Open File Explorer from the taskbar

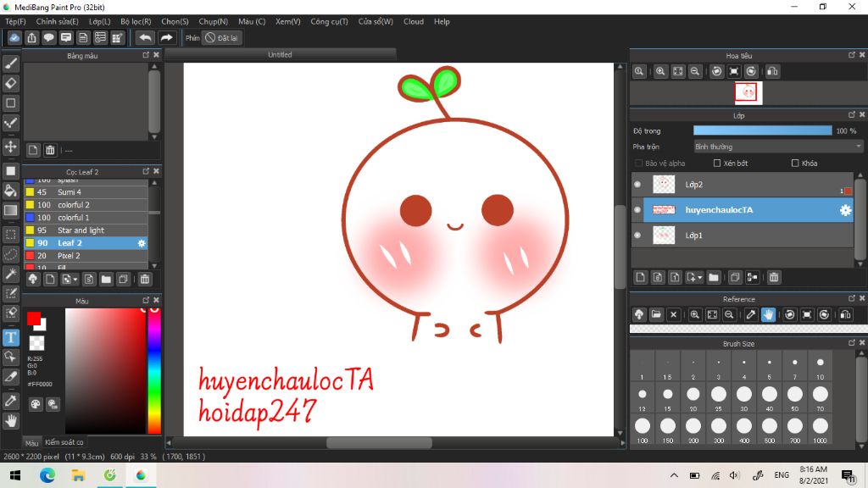78,475
